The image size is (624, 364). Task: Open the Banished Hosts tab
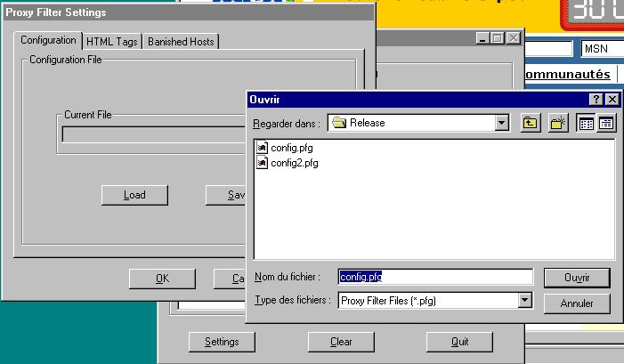[181, 42]
